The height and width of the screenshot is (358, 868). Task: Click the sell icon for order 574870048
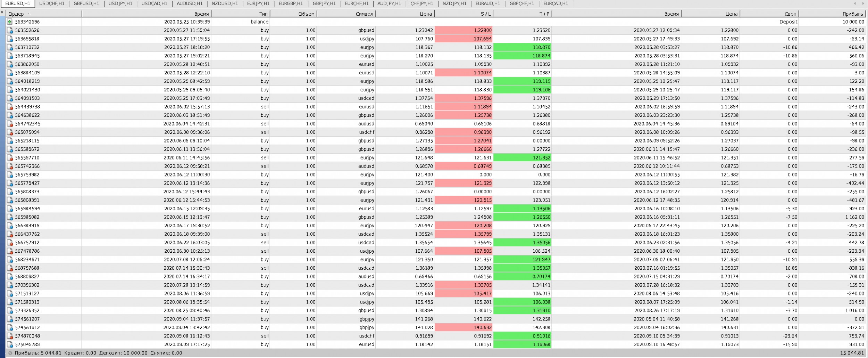click(x=10, y=336)
